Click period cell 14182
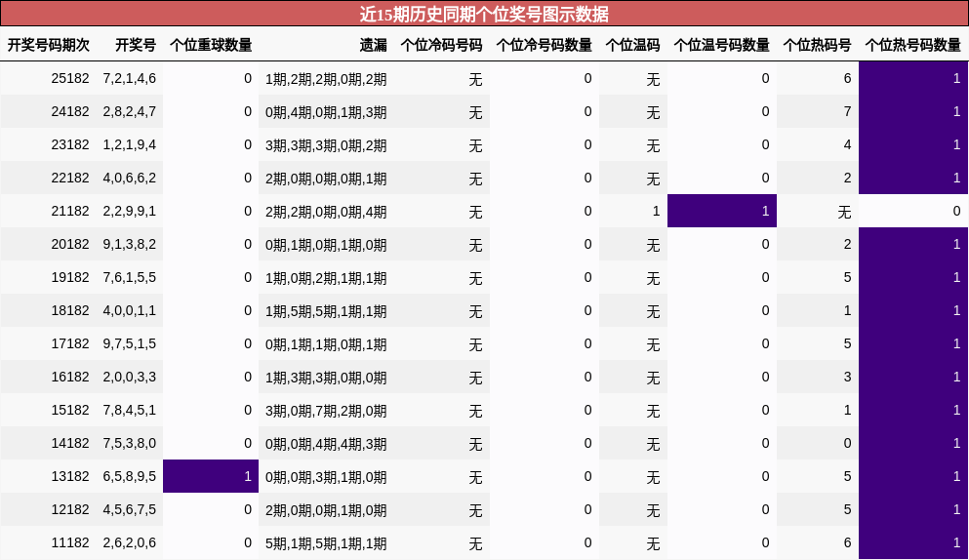Screen dimensions: 969x560 click(70, 443)
